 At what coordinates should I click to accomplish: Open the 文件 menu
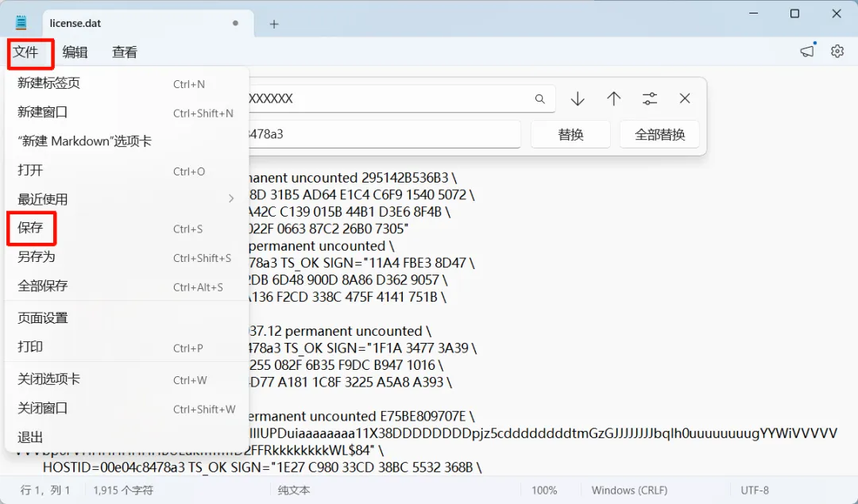[x=25, y=52]
